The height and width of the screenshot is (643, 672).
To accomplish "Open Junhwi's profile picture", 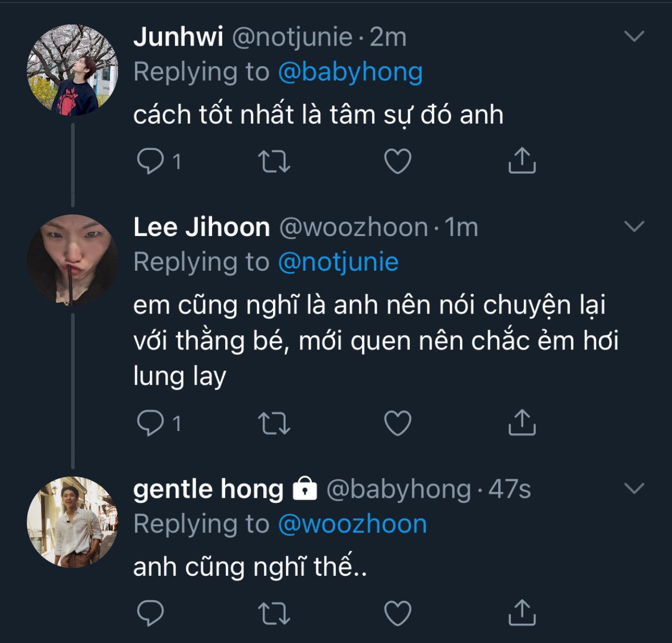I will 72,70.
